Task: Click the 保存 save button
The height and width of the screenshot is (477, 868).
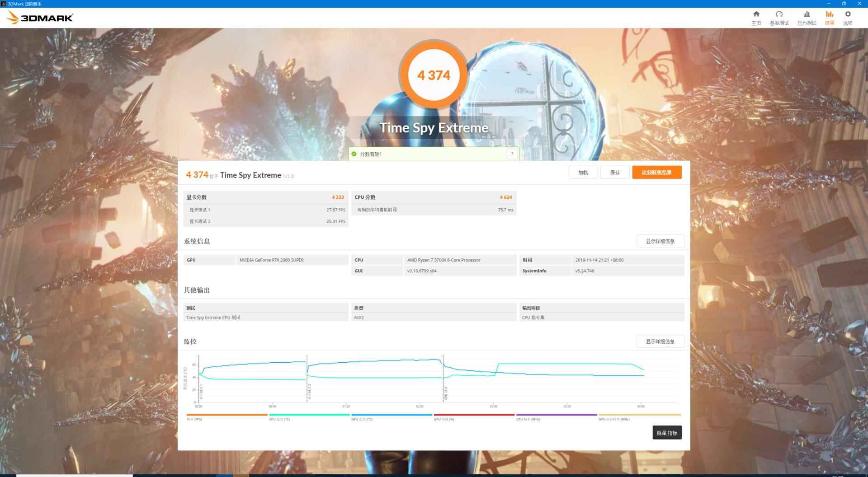Action: point(615,173)
